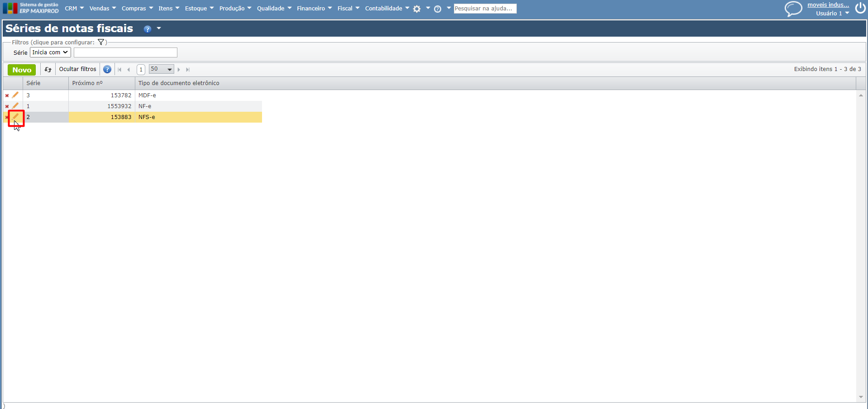Delete series 3 MDF-e row

7,95
